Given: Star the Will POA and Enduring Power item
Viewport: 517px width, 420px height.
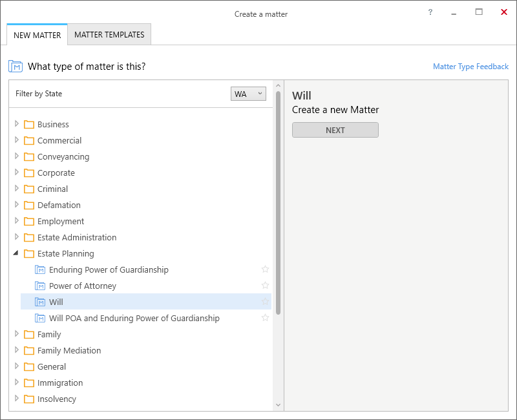Looking at the screenshot, I should (265, 318).
